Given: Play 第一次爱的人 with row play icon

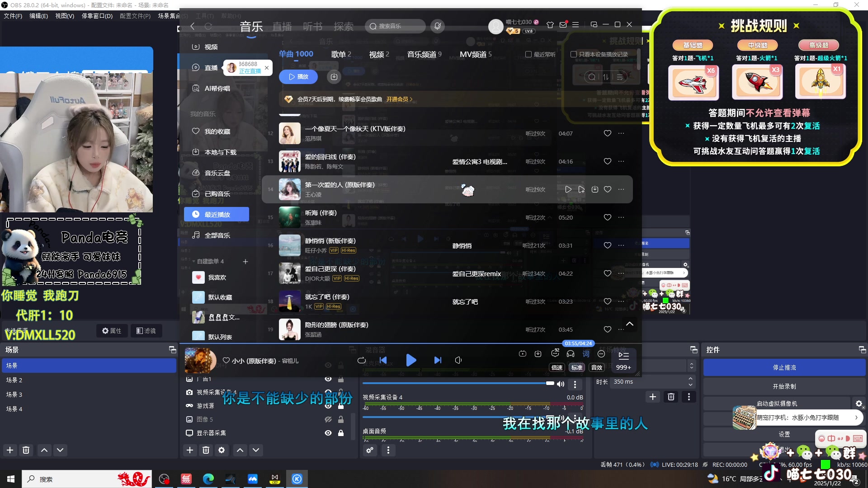Looking at the screenshot, I should (x=568, y=189).
